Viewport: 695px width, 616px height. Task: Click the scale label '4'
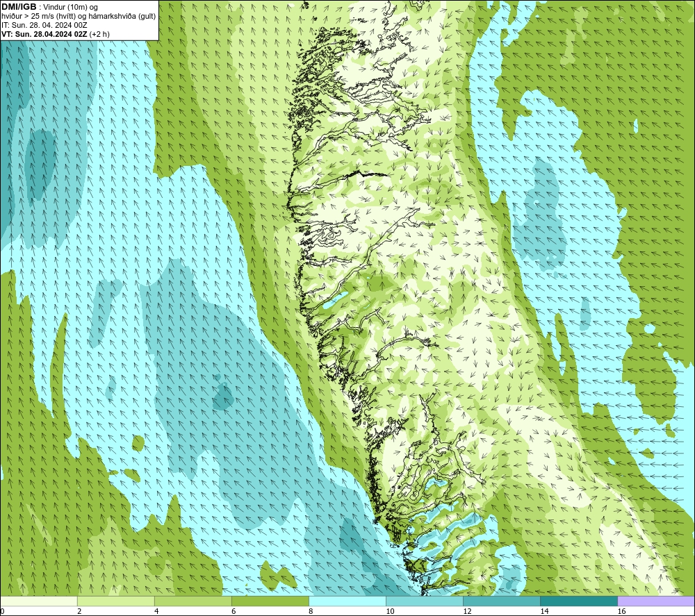156,612
